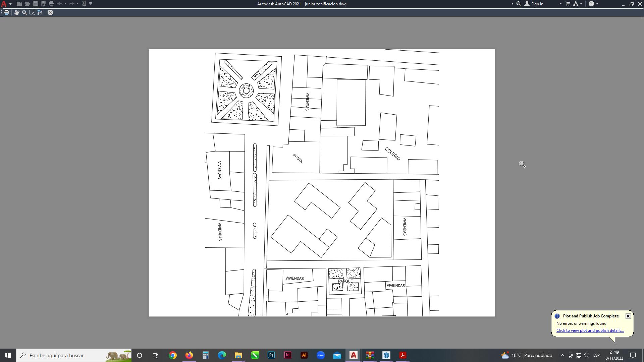Activate the Zoom magnifier tool
The image size is (644, 362).
(24, 12)
